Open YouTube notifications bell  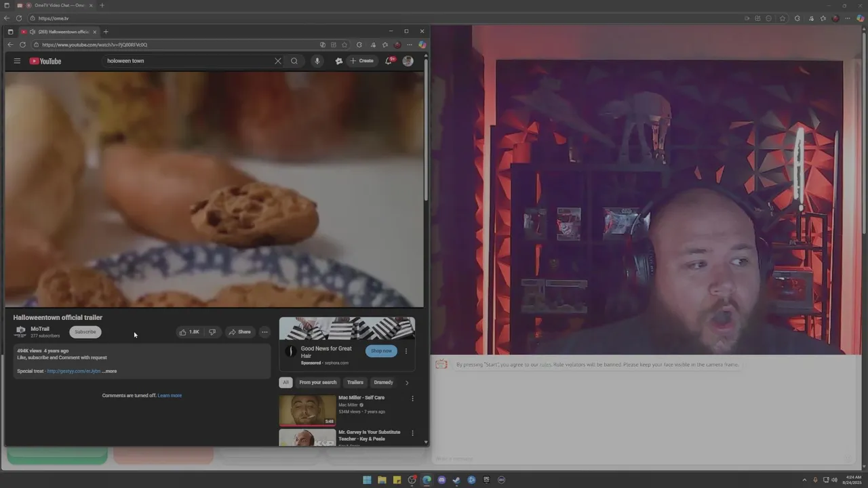click(389, 61)
